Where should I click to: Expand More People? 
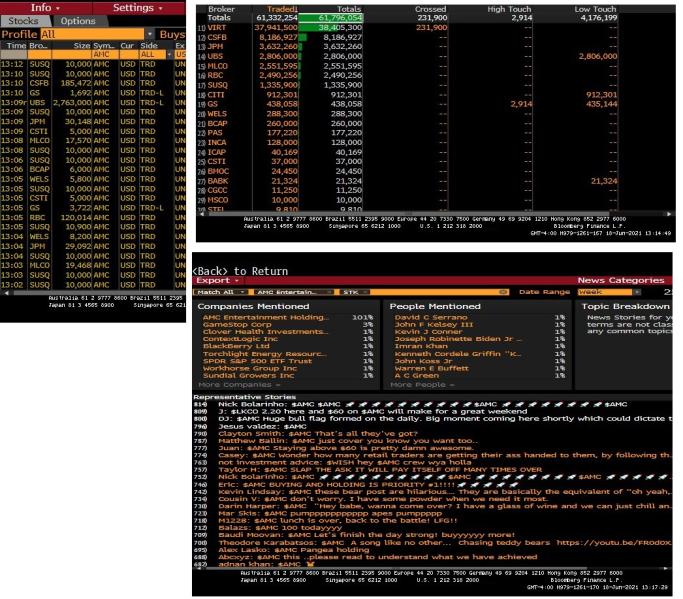tap(422, 385)
